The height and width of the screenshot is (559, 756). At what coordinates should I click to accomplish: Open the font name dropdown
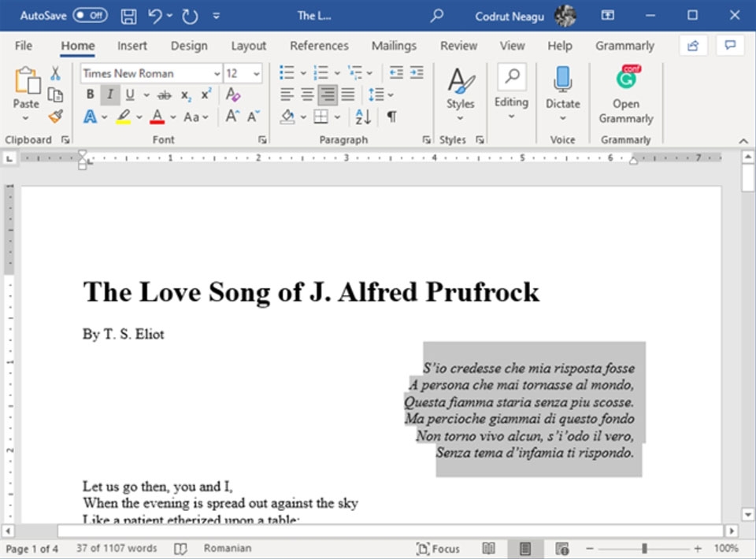(217, 73)
